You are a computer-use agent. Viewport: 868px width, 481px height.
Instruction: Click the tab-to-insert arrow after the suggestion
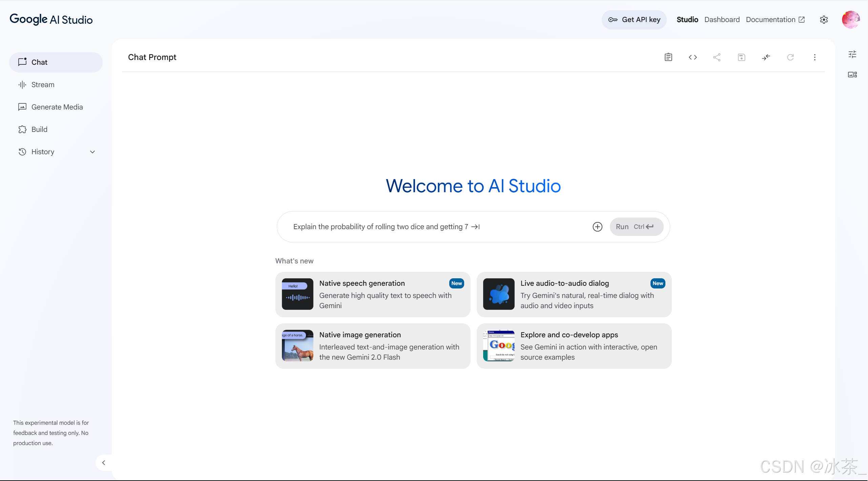[x=475, y=227]
